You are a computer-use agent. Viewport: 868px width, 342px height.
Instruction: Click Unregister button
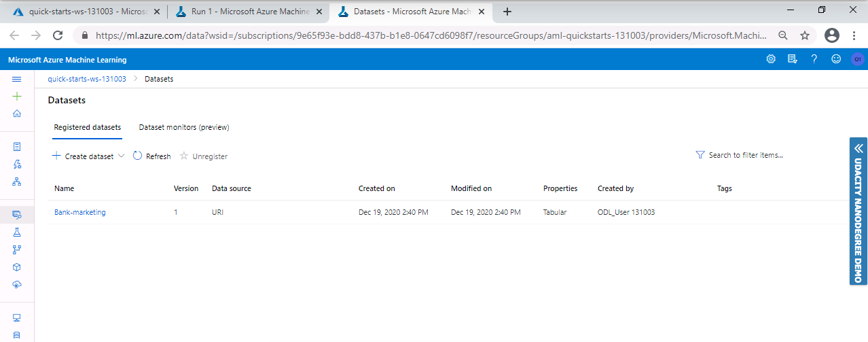[x=204, y=156]
